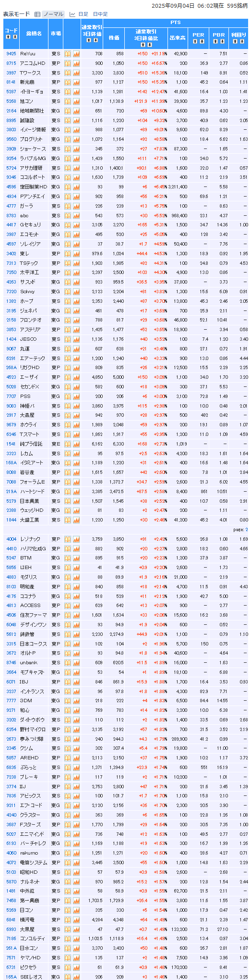The image size is (251, 980).
Task: Sort コード column in descending order
Action: pyautogui.click(x=15, y=37)
